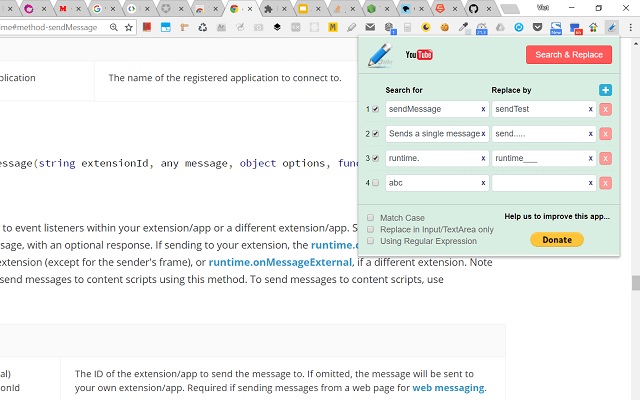
Task: Click the black stacked layers extension icon
Action: (x=277, y=27)
